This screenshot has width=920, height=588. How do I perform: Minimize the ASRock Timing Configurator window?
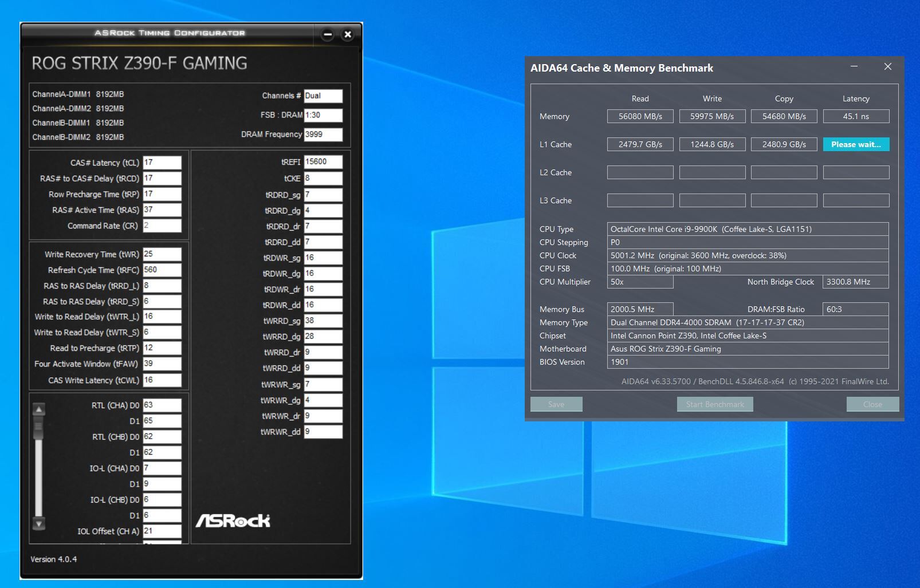[328, 34]
